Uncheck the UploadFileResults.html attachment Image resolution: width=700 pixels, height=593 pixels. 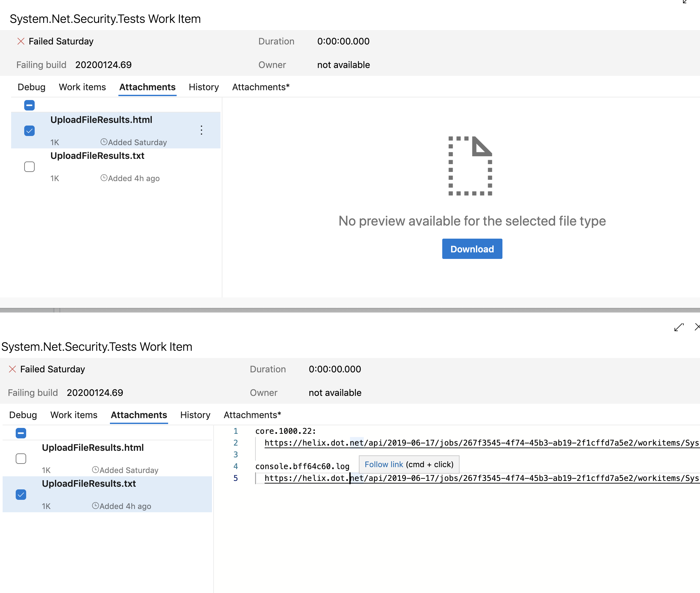(29, 130)
